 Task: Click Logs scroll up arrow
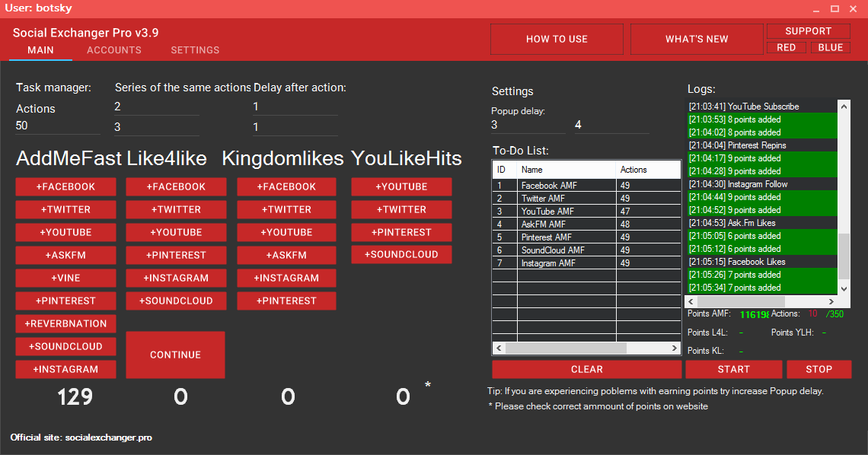(844, 107)
